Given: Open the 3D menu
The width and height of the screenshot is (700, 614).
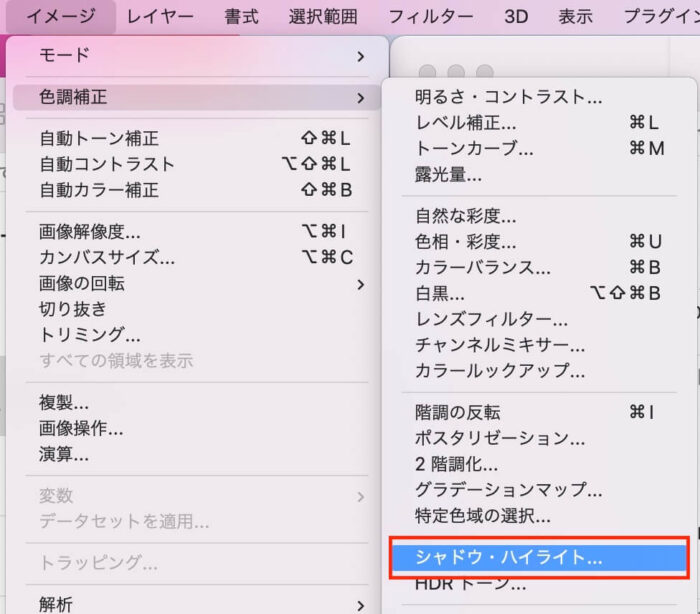Looking at the screenshot, I should click(x=516, y=17).
